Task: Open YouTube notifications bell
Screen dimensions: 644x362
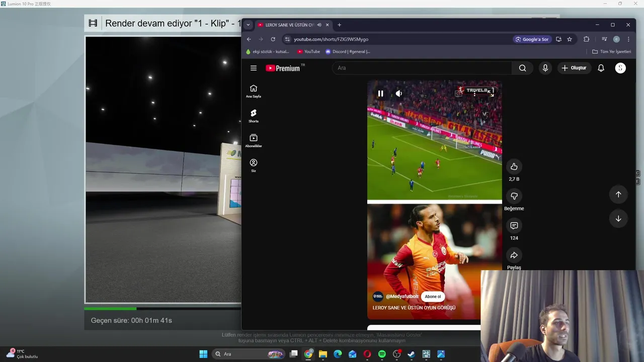Action: (x=601, y=68)
